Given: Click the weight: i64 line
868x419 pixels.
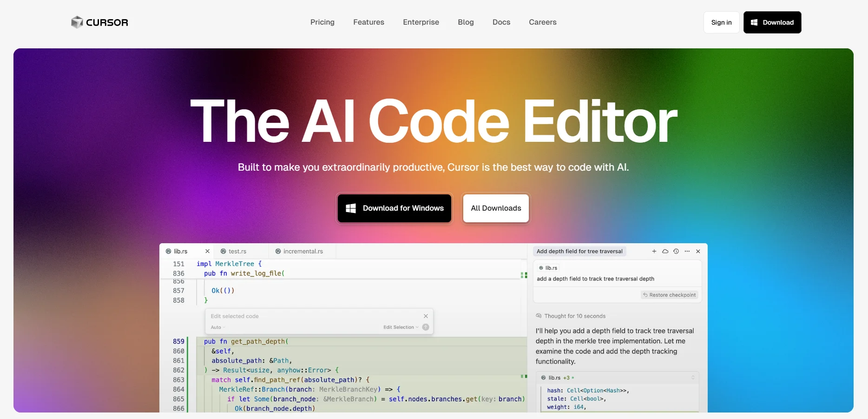Looking at the screenshot, I should [x=566, y=407].
